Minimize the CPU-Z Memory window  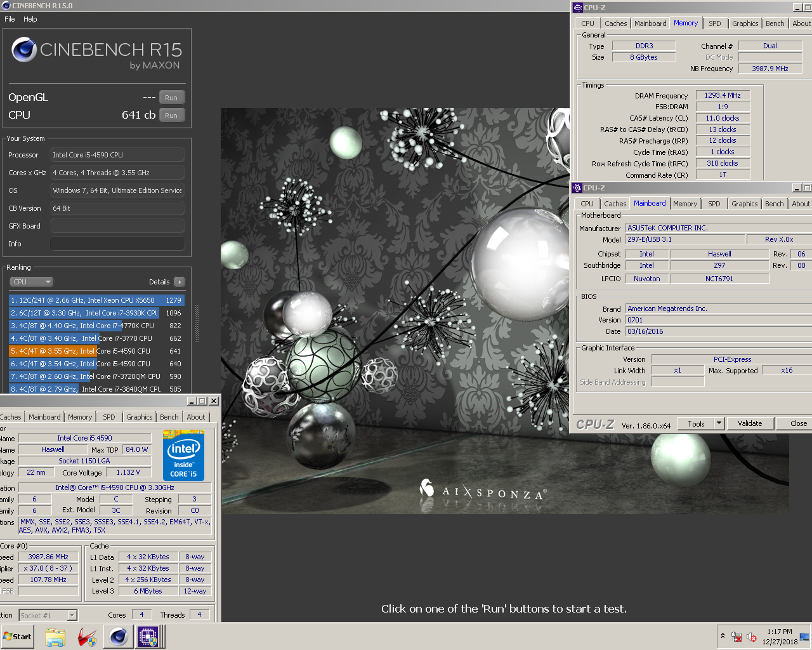click(797, 8)
